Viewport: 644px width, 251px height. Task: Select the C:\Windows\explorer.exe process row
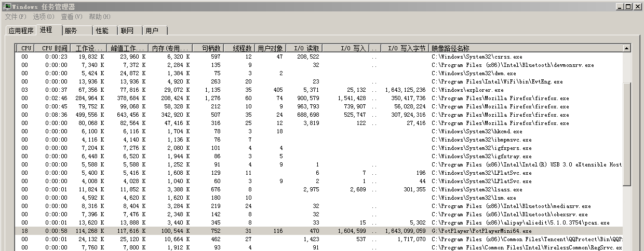pyautogui.click(x=320, y=90)
